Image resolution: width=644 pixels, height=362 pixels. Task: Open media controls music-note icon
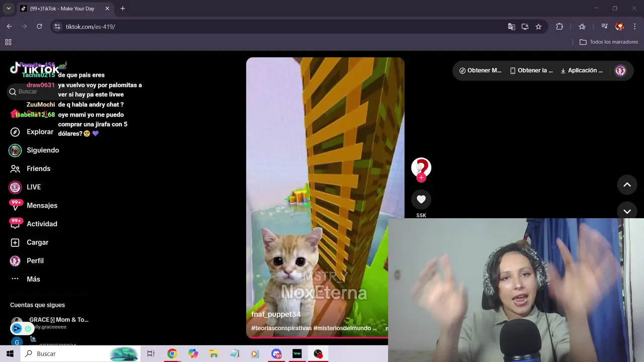[604, 27]
